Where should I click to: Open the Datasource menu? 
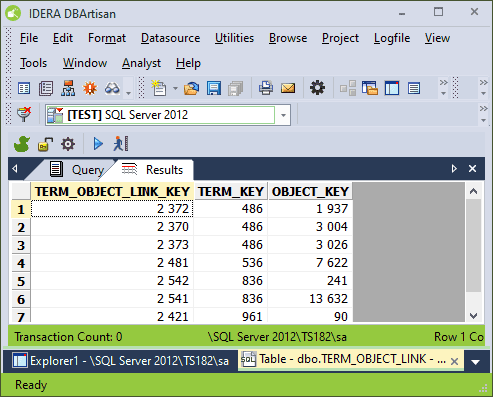coord(171,38)
